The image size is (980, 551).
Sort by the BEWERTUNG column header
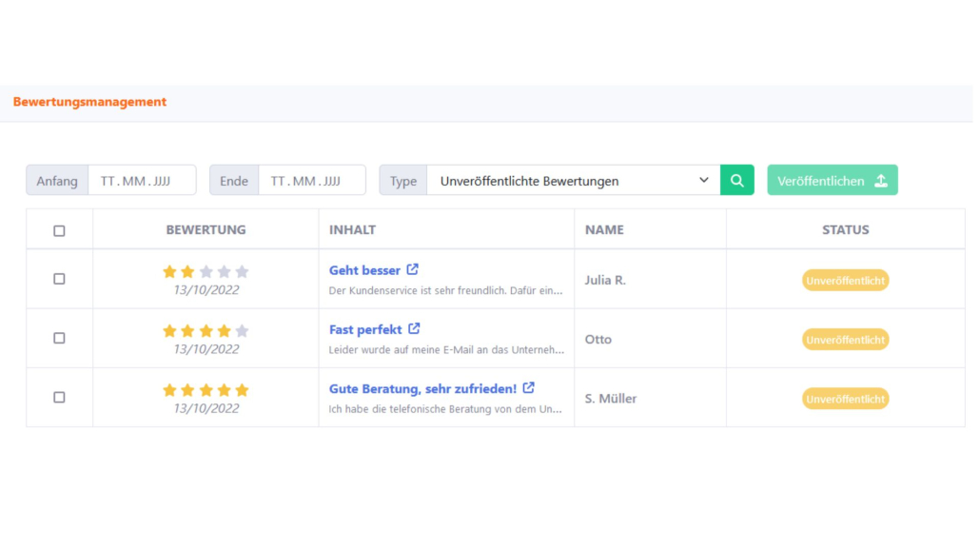206,229
